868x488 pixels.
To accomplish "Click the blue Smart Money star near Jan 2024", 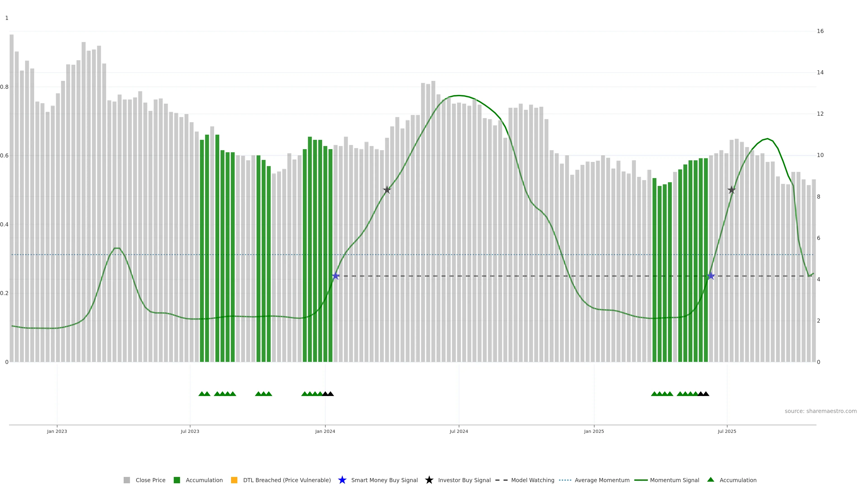I will point(336,276).
